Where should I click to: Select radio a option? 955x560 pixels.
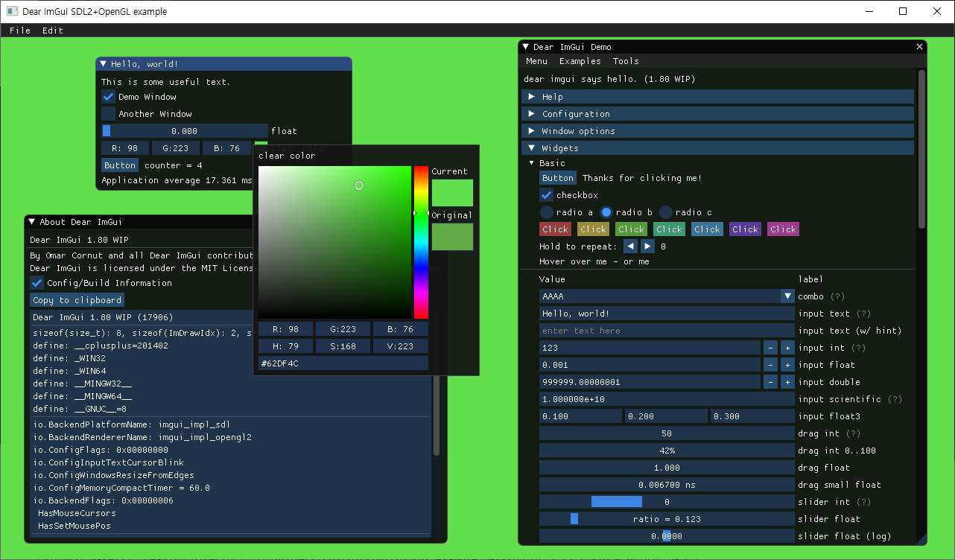click(x=546, y=212)
